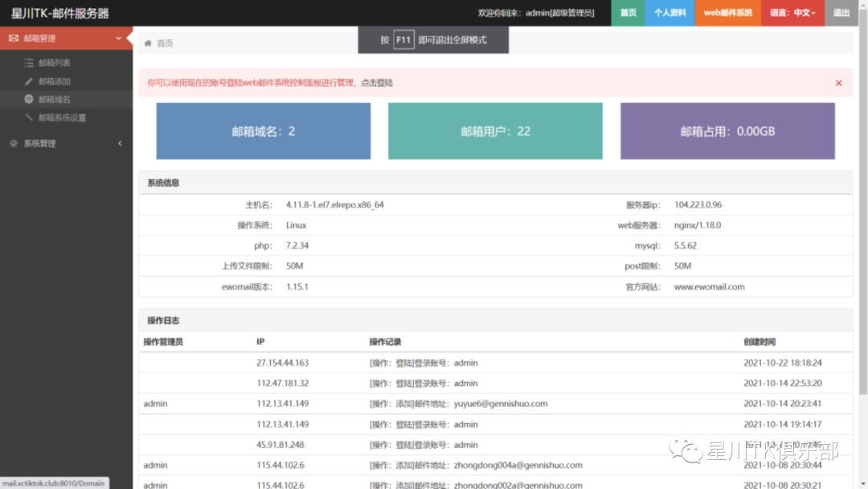Image resolution: width=868 pixels, height=489 pixels.
Task: Click timestamp 2021-10-22 18:18:24
Action: 783,363
